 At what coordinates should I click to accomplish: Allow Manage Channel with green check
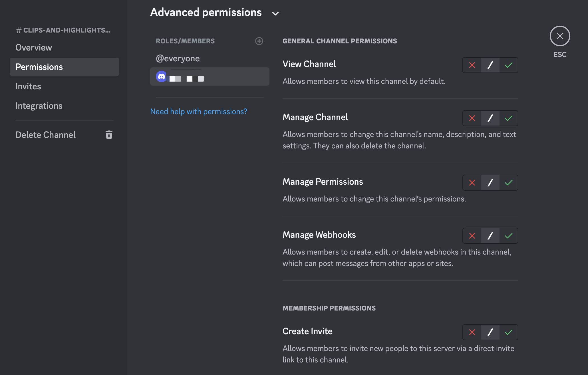[x=508, y=118]
